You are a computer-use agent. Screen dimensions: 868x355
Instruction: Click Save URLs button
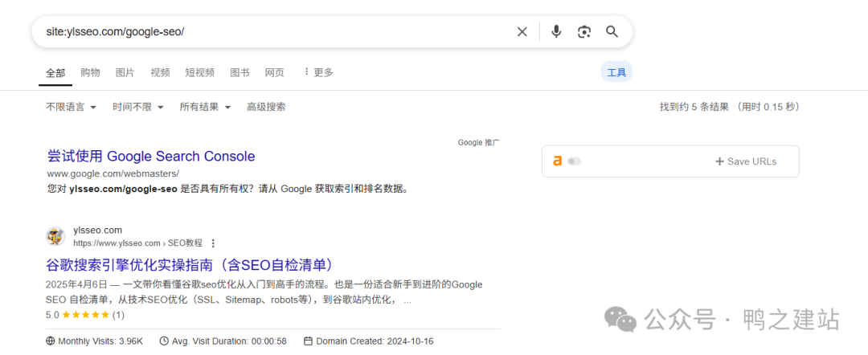click(746, 161)
